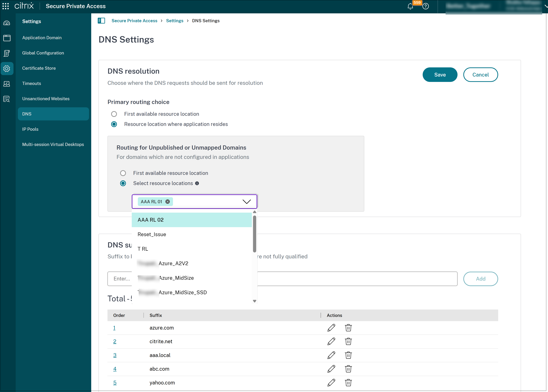Open order number 3 link

tap(115, 355)
